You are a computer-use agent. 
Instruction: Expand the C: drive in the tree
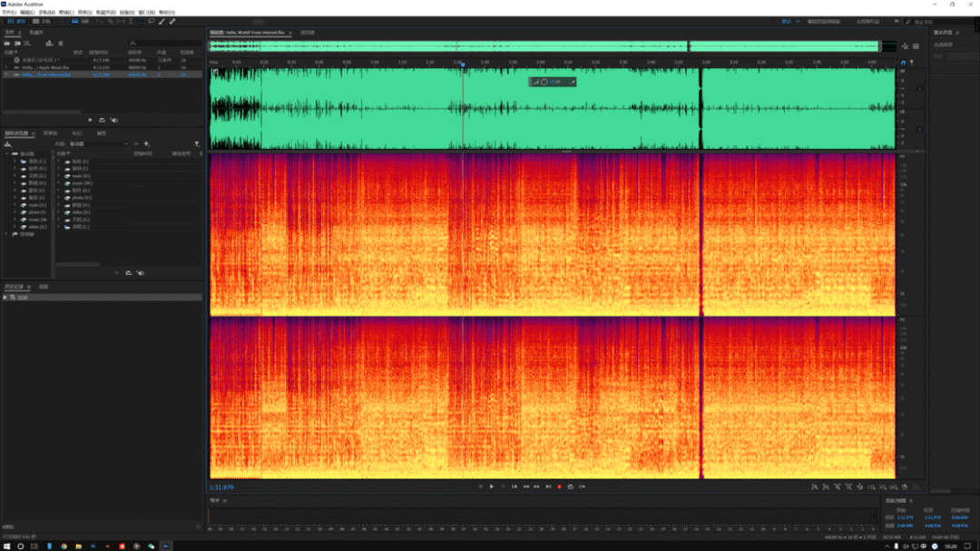15,161
